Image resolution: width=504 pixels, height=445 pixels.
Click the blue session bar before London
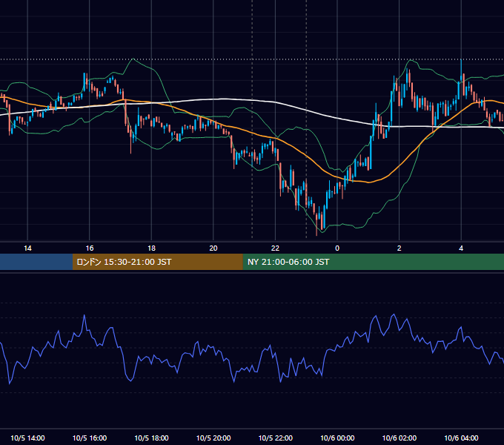pos(36,262)
